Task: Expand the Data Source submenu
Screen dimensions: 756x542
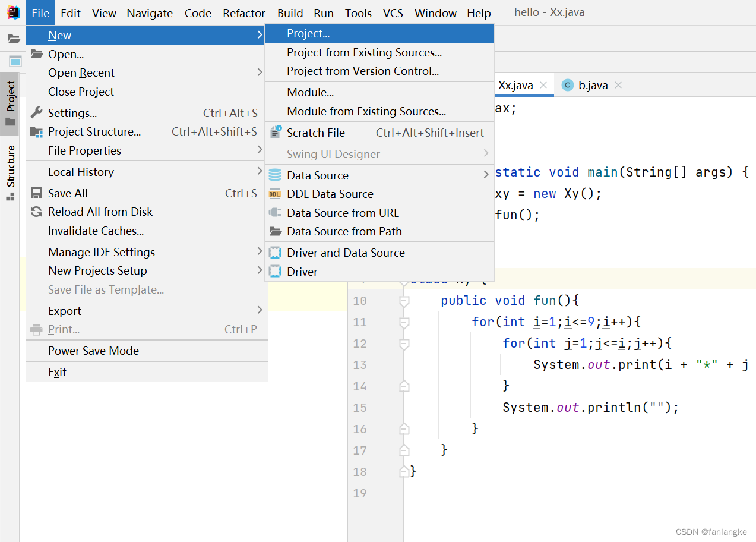Action: [486, 175]
